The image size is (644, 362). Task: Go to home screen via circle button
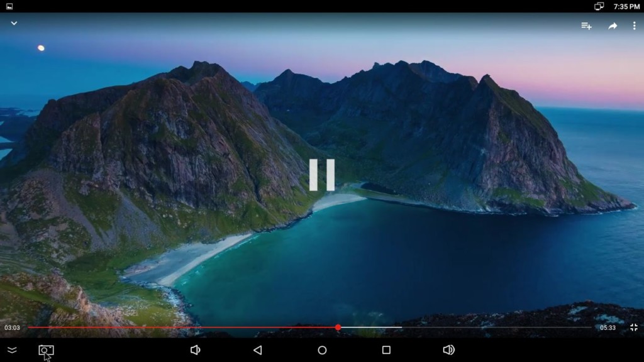(x=322, y=350)
